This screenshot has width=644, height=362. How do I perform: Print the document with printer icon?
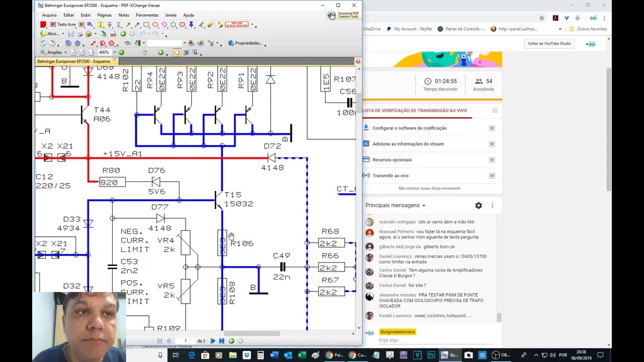(79, 34)
